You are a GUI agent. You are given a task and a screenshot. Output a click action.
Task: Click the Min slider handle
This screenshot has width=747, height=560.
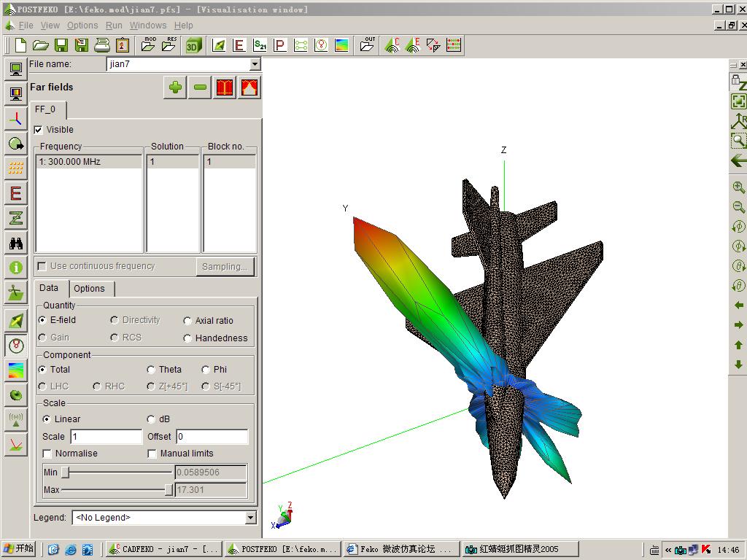[65, 472]
